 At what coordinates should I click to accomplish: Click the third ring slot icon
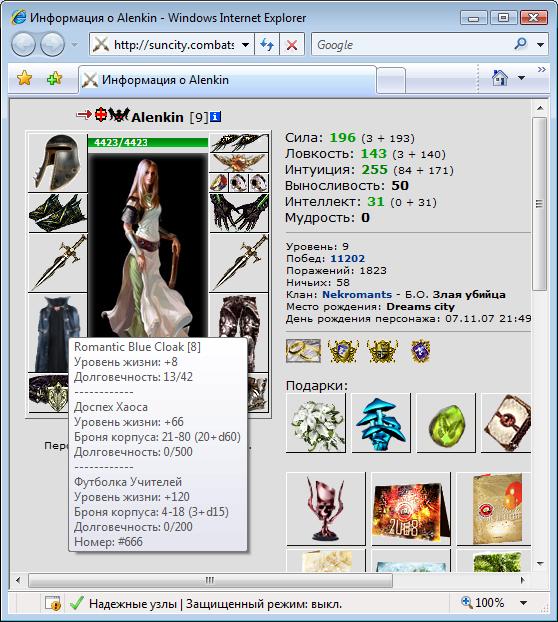coord(259,183)
